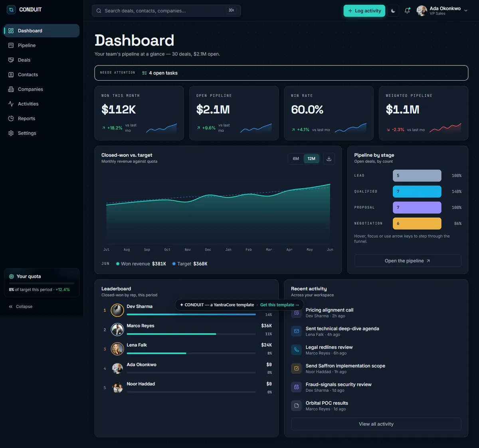Expand the user menu chevron
The width and height of the screenshot is (479, 448).
tap(466, 11)
